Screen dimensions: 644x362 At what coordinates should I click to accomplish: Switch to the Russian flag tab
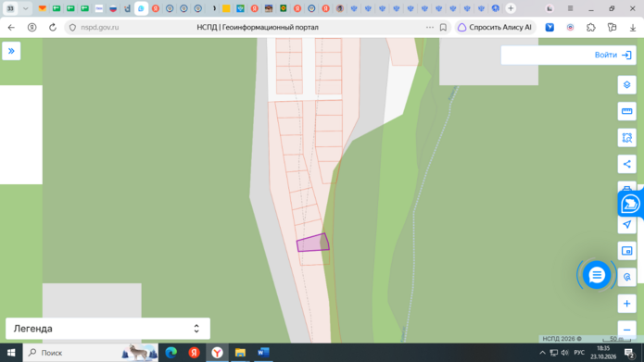(113, 8)
